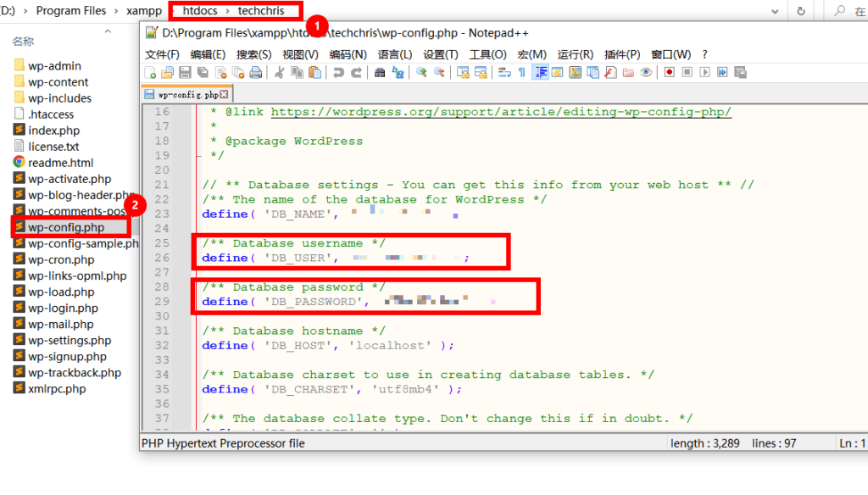Open the 编码(N) encoding menu
Screen dimensions: 868x495
pos(348,54)
